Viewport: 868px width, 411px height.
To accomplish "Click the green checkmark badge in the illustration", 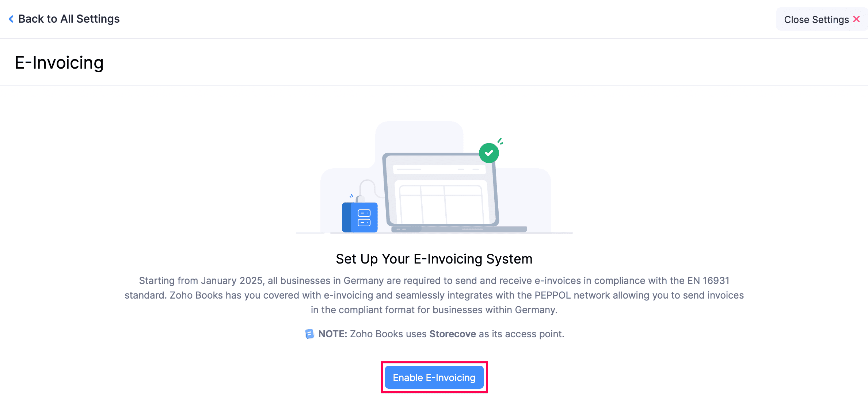I will coord(489,153).
